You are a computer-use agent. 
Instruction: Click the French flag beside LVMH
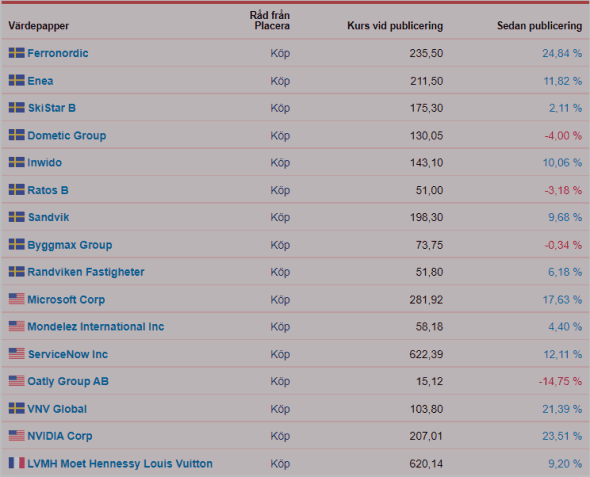[x=17, y=463]
